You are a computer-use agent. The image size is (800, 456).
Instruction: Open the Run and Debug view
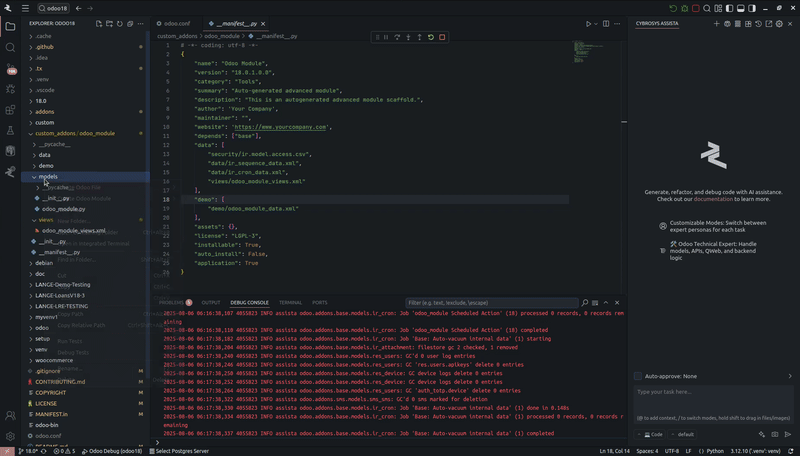pos(10,89)
